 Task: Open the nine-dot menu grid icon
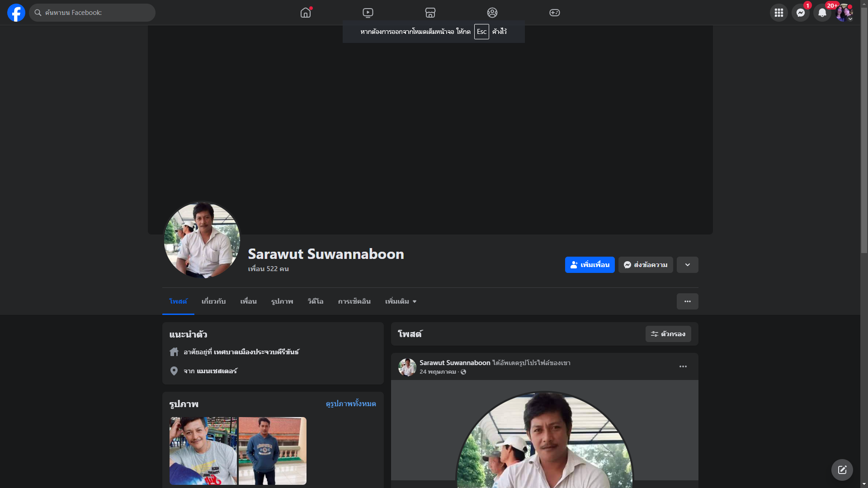point(778,13)
